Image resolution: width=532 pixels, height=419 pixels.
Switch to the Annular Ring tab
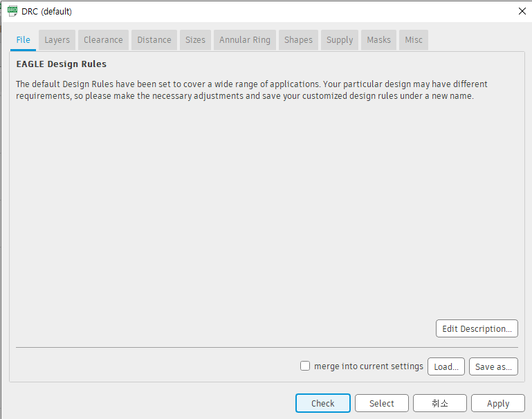point(244,40)
